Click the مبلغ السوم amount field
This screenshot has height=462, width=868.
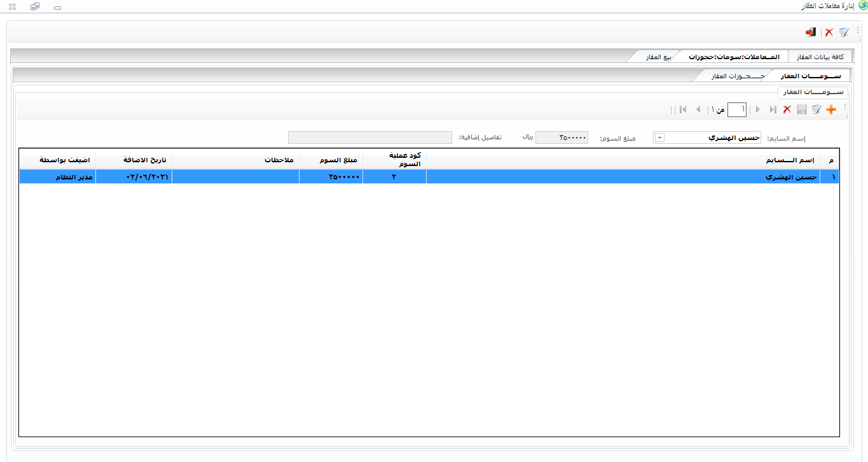click(561, 138)
